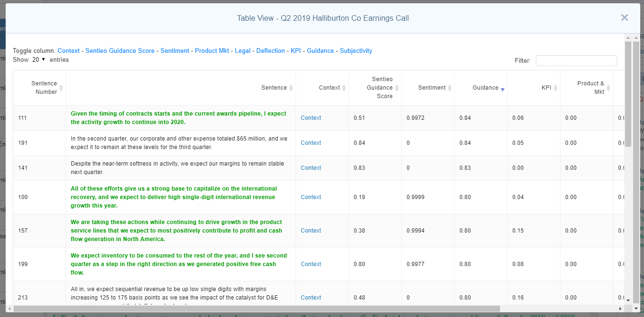Click KPI value 0.15 in row 157

coord(518,231)
